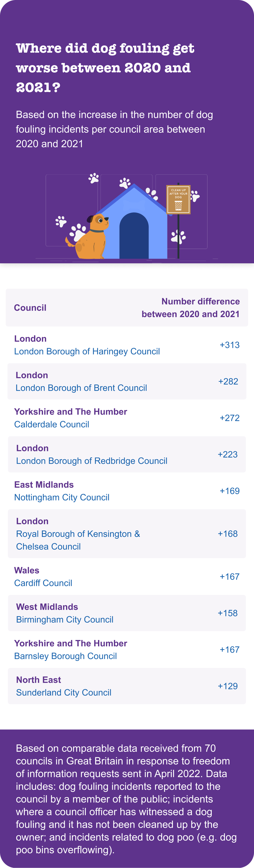
Task: Click the paw print beside the sign pole base
Action: coord(178,236)
